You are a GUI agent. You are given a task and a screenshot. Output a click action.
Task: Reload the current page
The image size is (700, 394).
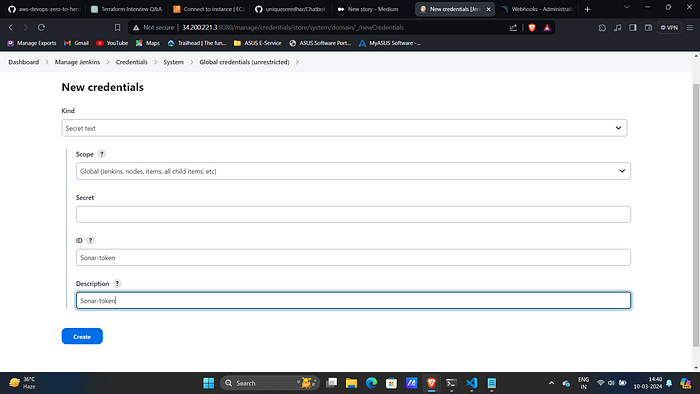click(41, 28)
